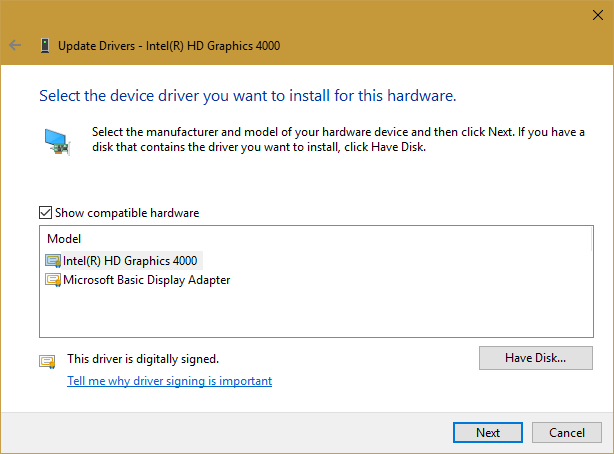
Task: Click the digitally signed certificate icon
Action: (x=47, y=361)
